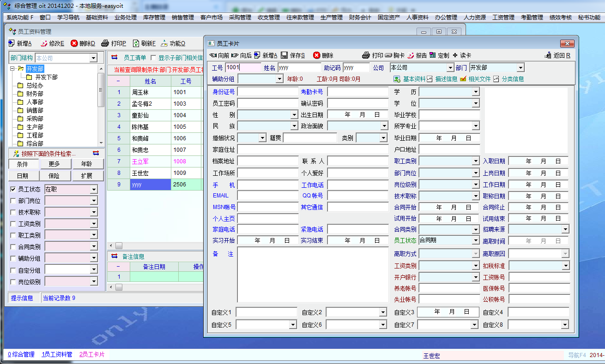Click the red 删除 icon in employee card
The width and height of the screenshot is (605, 364).
click(316, 55)
